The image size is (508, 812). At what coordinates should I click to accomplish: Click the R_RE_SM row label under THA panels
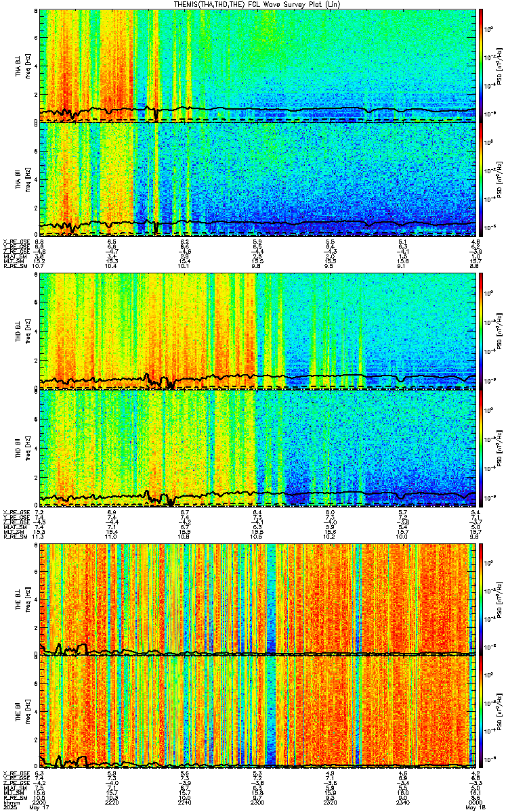[16, 266]
